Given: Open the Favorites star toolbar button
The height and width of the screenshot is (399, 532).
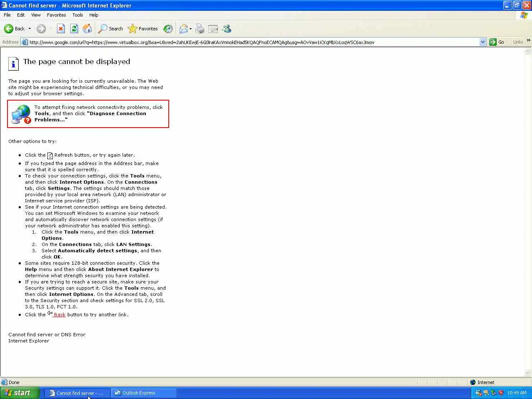Looking at the screenshot, I should 143,29.
